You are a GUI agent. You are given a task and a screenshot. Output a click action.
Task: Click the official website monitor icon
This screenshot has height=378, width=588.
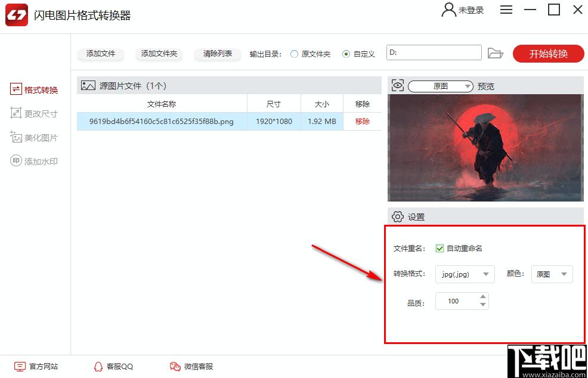pyautogui.click(x=20, y=367)
